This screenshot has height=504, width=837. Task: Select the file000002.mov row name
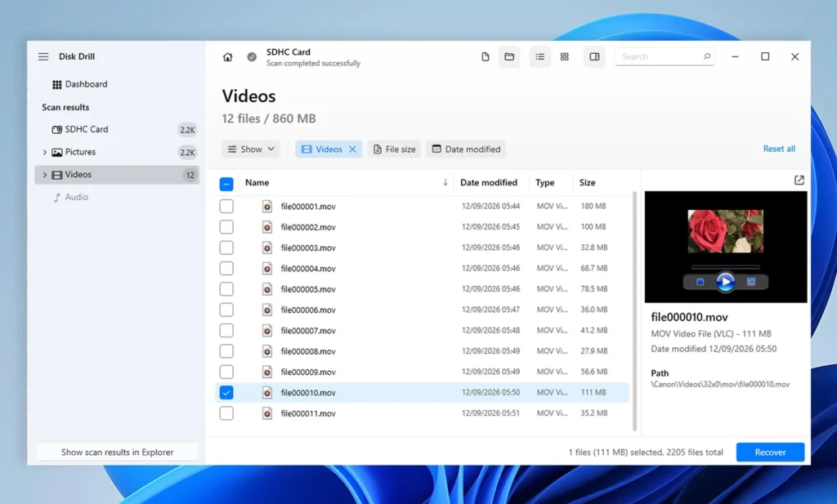click(308, 227)
